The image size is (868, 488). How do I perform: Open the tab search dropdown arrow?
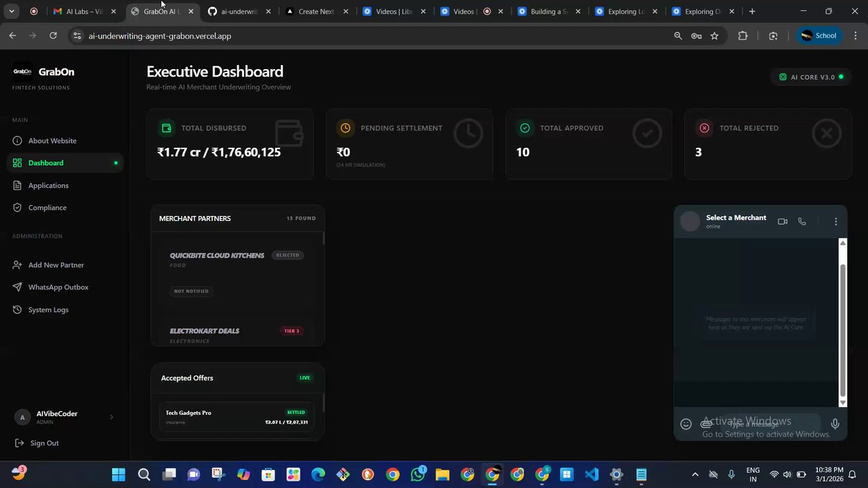(12, 12)
